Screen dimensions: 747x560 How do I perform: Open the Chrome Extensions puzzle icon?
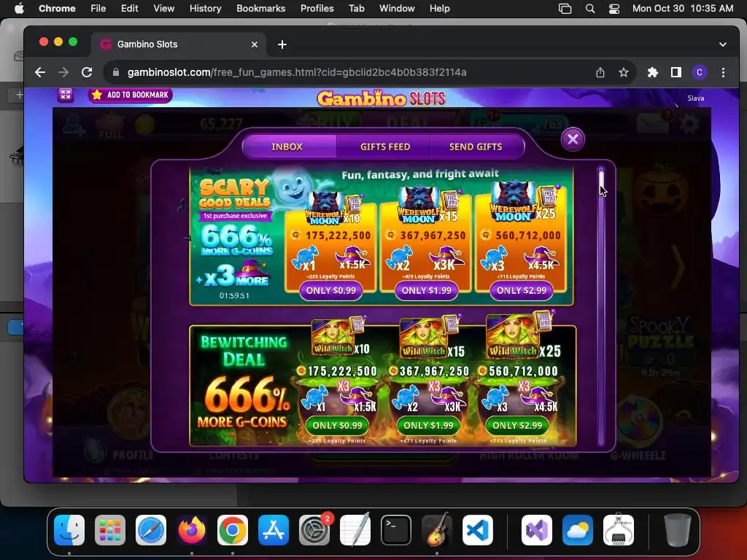653,72
